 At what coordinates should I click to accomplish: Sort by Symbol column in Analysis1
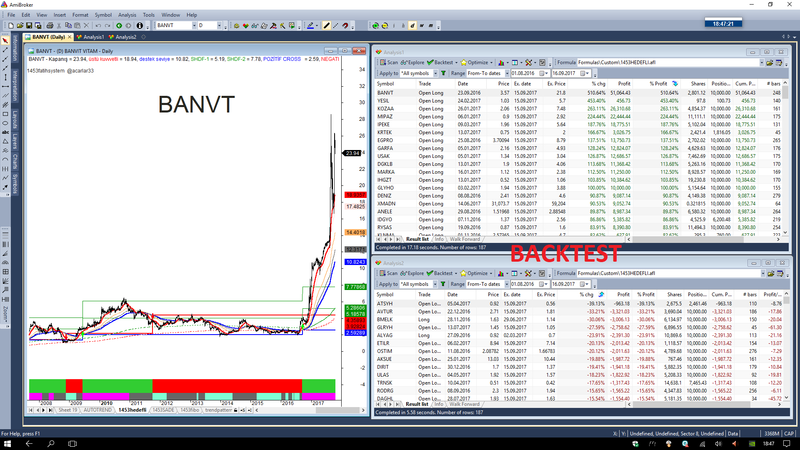386,84
